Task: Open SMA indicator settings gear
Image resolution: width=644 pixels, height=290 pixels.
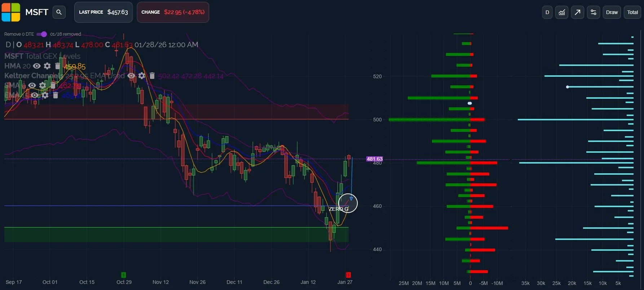Action: pos(43,85)
